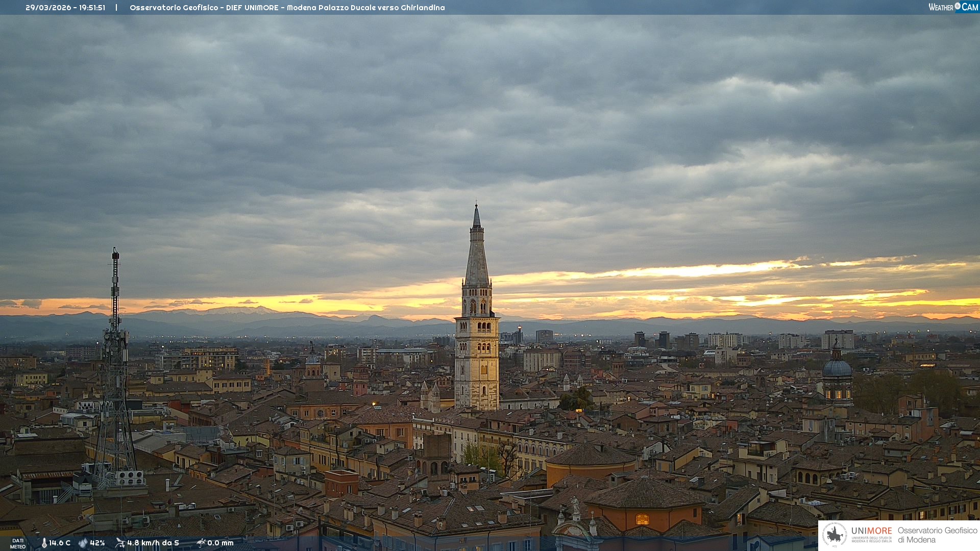The height and width of the screenshot is (551, 980).
Task: Click the camera lens in WeatherCam logo
Action: pyautogui.click(x=958, y=6)
